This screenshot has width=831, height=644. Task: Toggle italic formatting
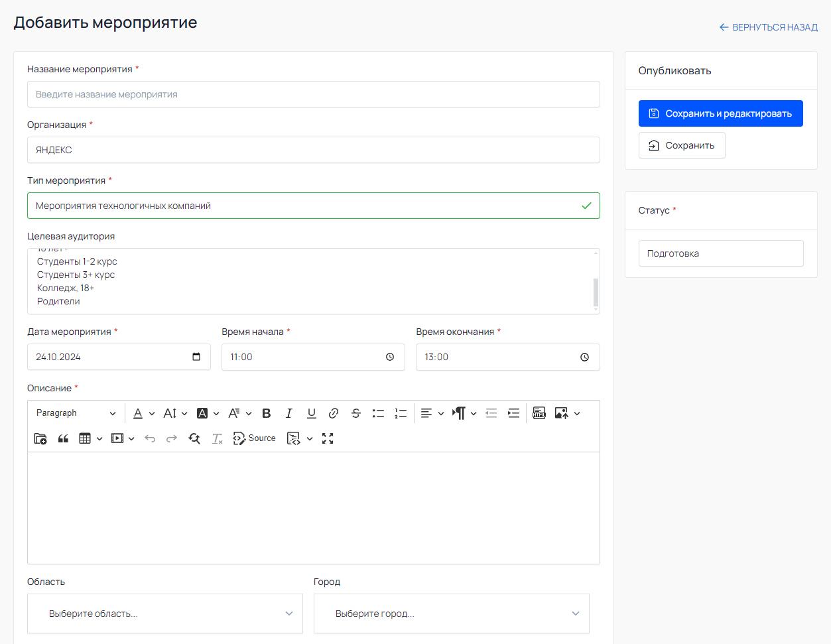(x=288, y=413)
